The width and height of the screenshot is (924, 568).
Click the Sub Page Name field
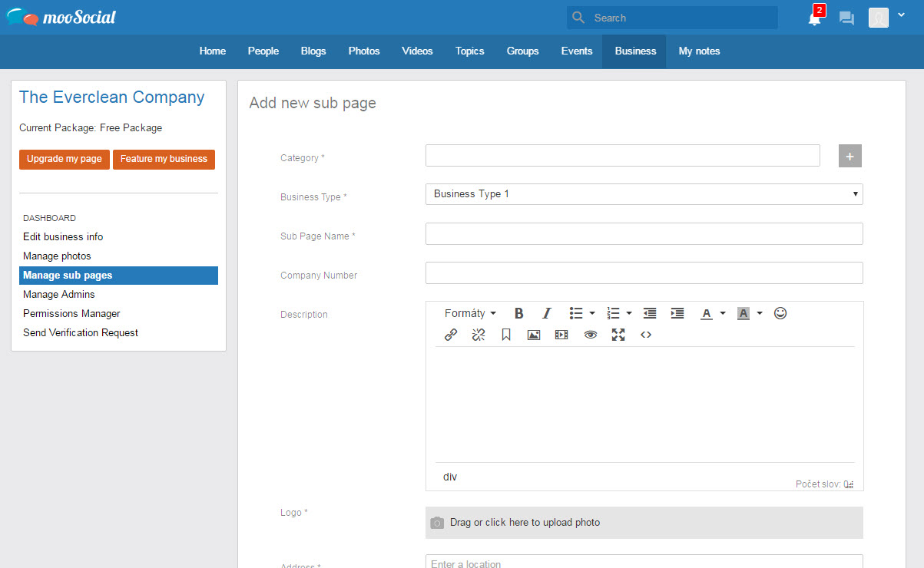point(644,233)
